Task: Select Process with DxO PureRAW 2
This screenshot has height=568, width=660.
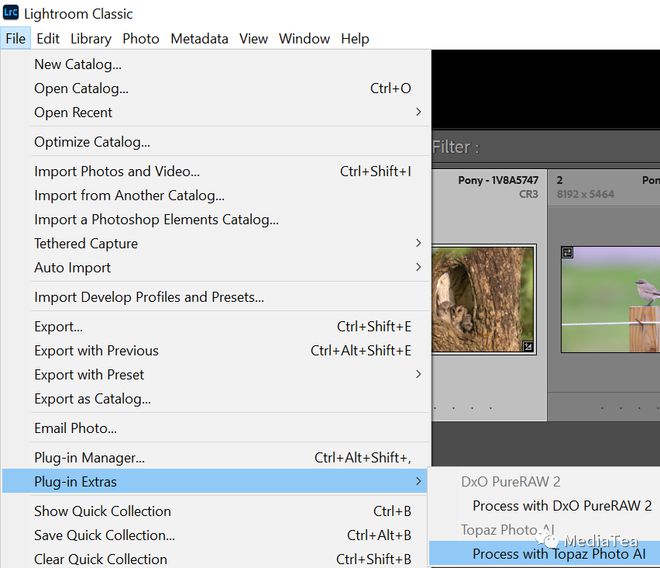Action: click(562, 505)
